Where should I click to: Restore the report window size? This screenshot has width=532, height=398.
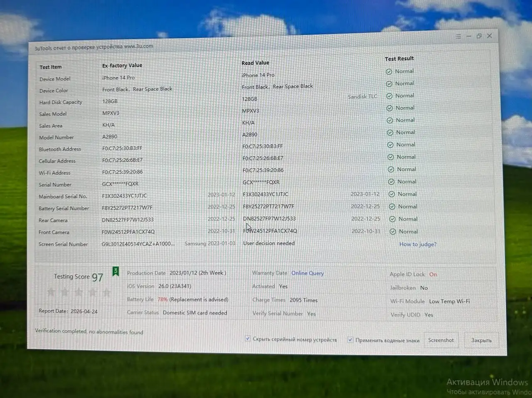479,36
